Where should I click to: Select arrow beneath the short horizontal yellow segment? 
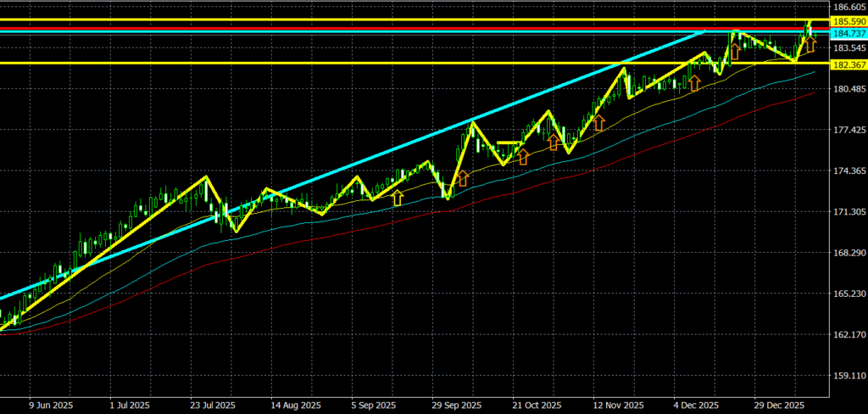(522, 156)
